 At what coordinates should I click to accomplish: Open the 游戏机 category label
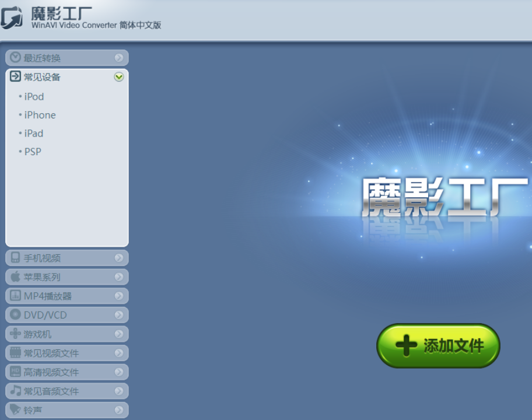coord(37,334)
